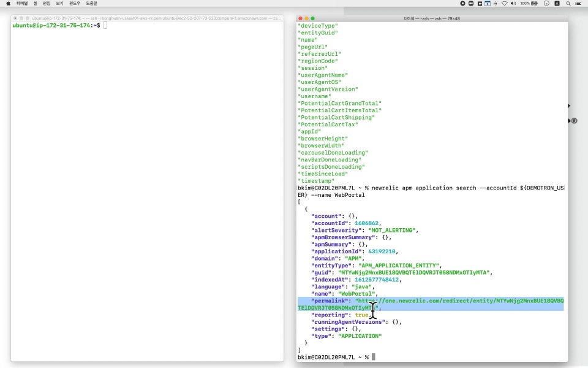This screenshot has height=368, width=588.
Task: Click the "timeSinceLoad" line
Action: point(323,174)
